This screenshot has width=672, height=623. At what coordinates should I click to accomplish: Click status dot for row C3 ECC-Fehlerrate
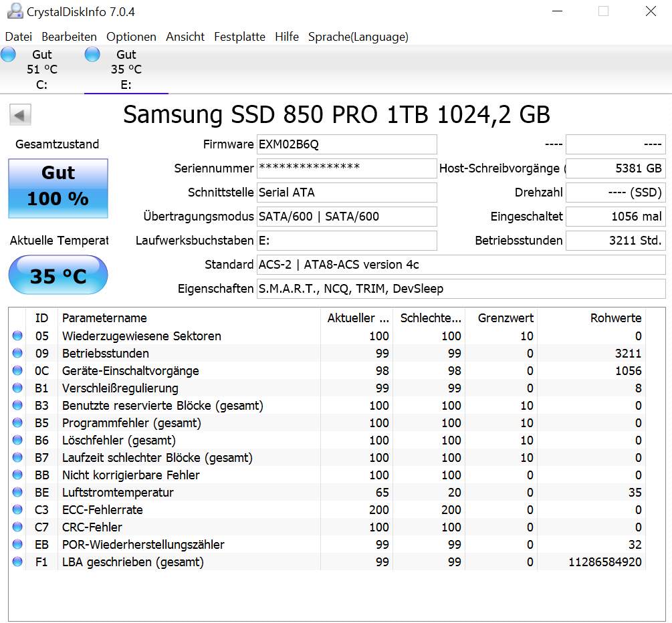tap(17, 509)
